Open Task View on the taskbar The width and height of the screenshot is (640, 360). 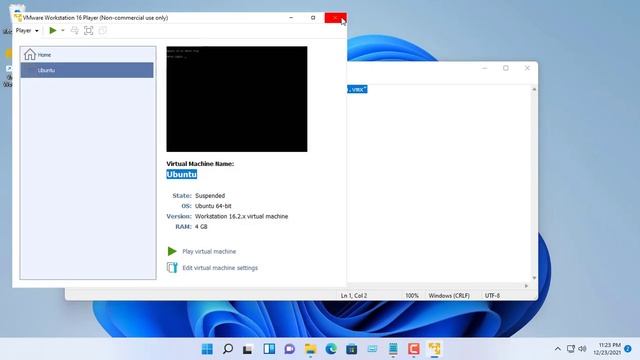point(248,349)
